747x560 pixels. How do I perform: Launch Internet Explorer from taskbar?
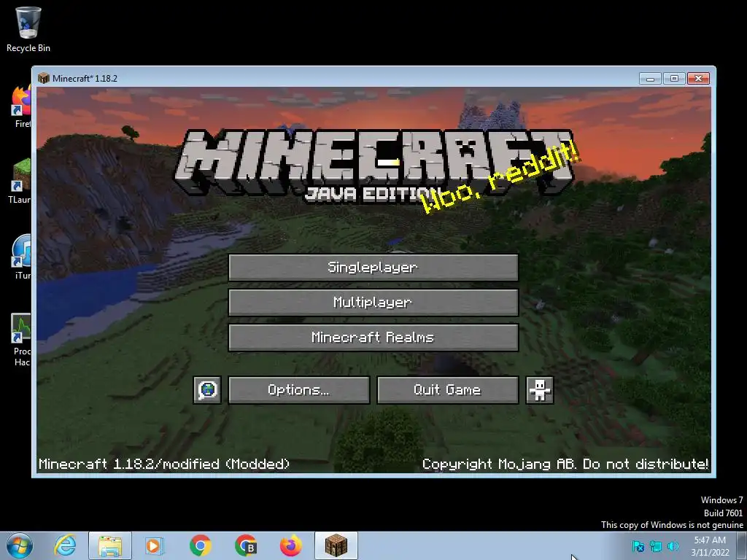click(x=65, y=545)
